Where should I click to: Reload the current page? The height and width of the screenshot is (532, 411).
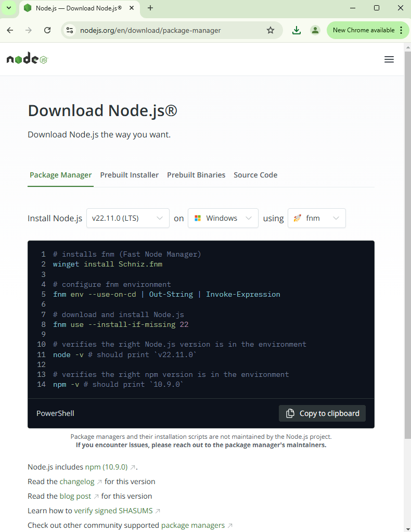click(47, 30)
